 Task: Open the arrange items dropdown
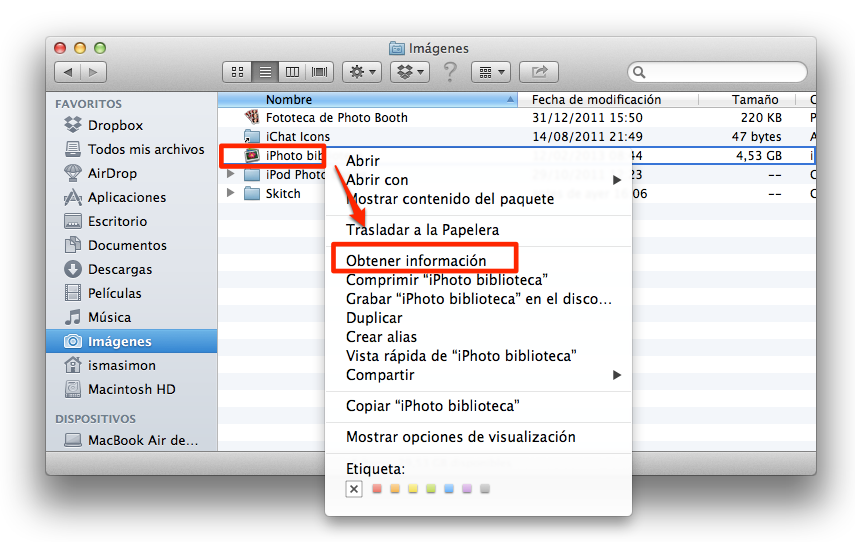point(491,72)
